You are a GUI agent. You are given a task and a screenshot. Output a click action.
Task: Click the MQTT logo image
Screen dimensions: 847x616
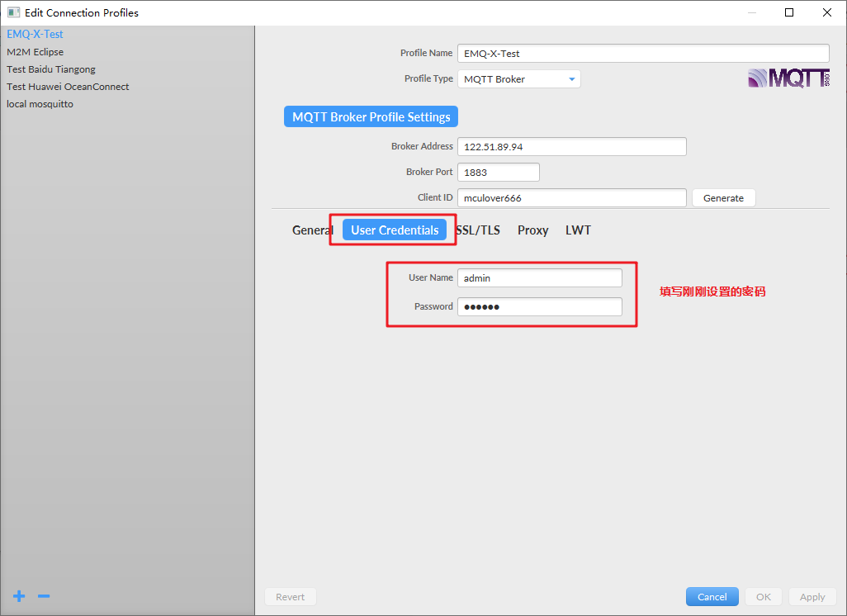788,78
